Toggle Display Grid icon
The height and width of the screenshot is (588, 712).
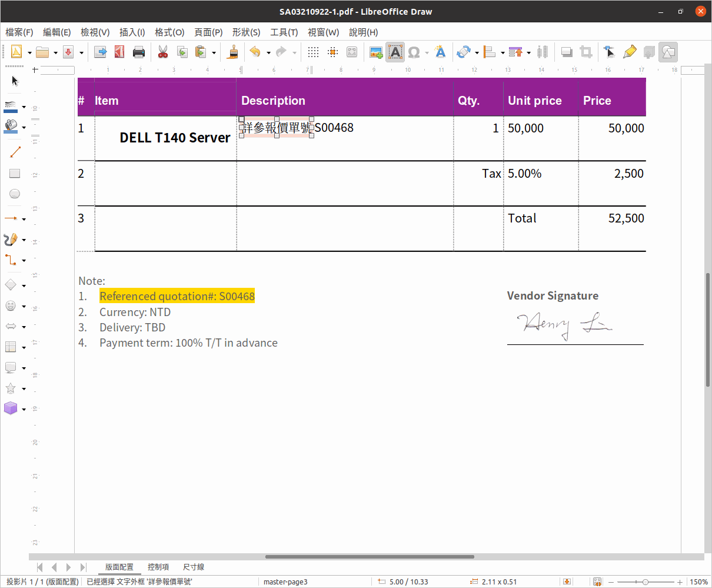(314, 52)
